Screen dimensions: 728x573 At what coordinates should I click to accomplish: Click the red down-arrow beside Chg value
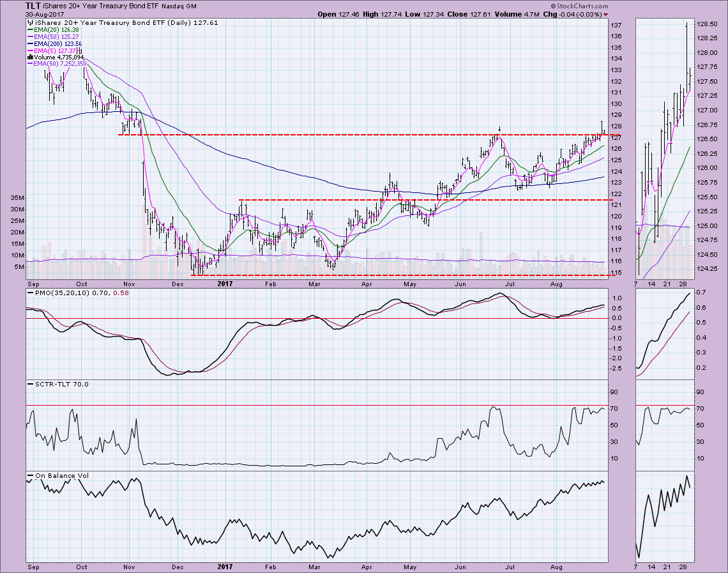(605, 13)
